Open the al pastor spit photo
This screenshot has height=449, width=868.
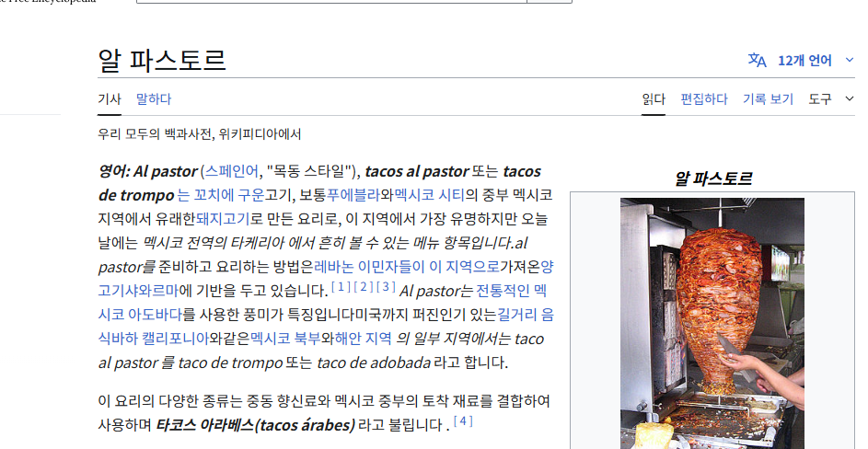(x=712, y=323)
